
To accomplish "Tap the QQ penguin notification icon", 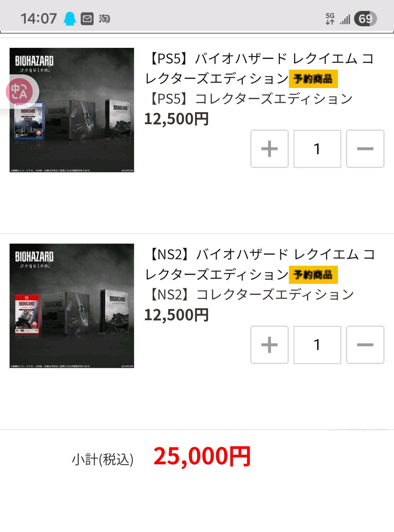I will click(x=70, y=19).
